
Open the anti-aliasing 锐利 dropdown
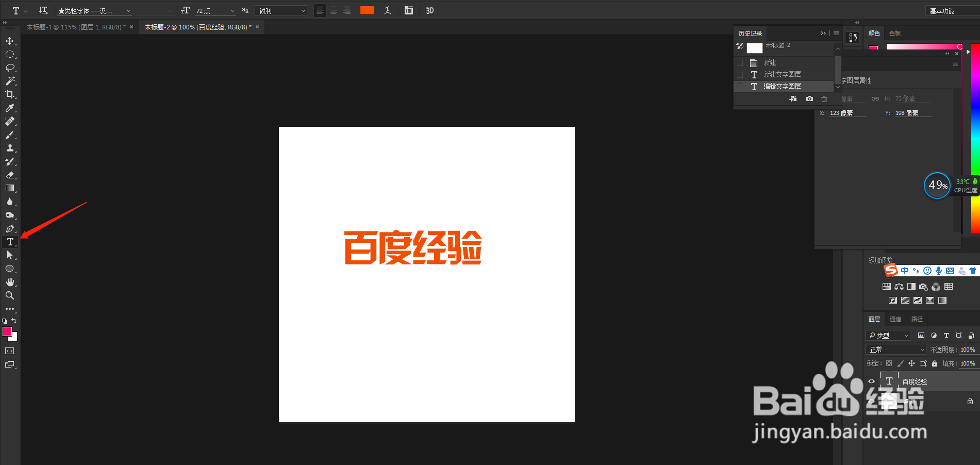click(281, 10)
